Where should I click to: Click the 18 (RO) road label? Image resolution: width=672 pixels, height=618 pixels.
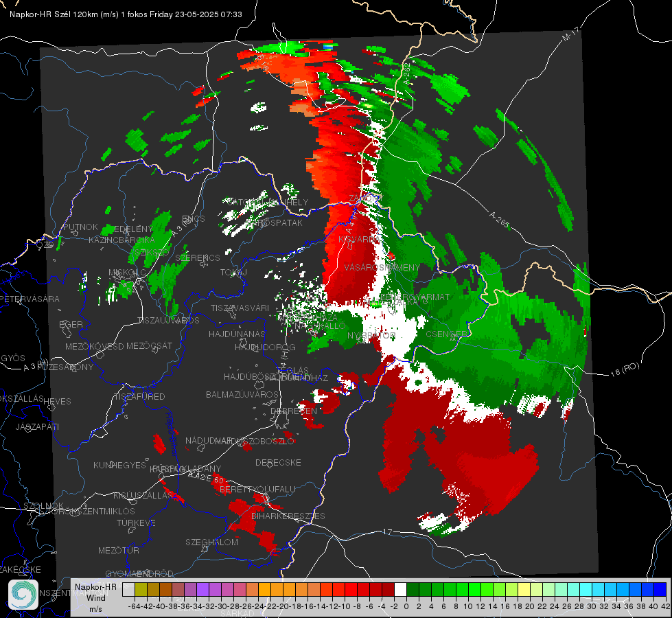tap(625, 369)
